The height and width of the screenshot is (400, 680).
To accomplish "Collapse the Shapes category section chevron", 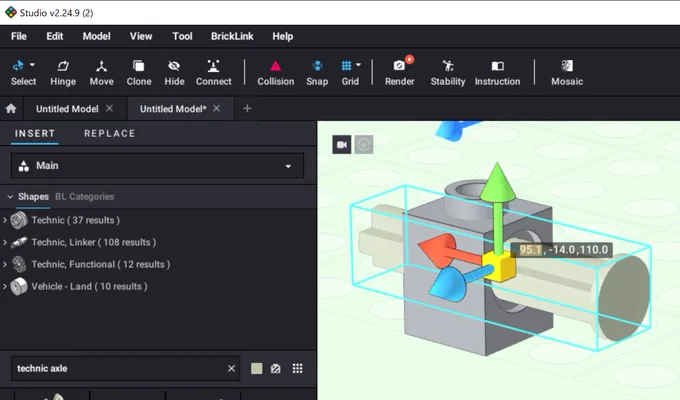I will [10, 197].
